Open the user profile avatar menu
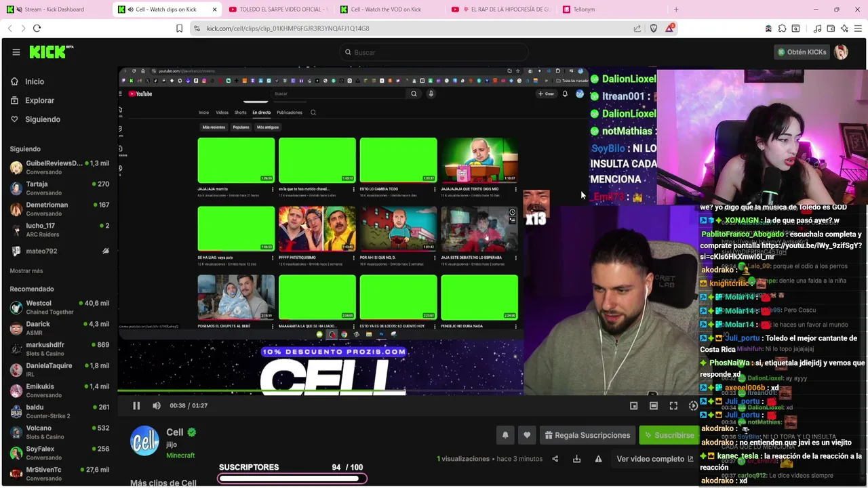This screenshot has width=868, height=488. tap(841, 52)
